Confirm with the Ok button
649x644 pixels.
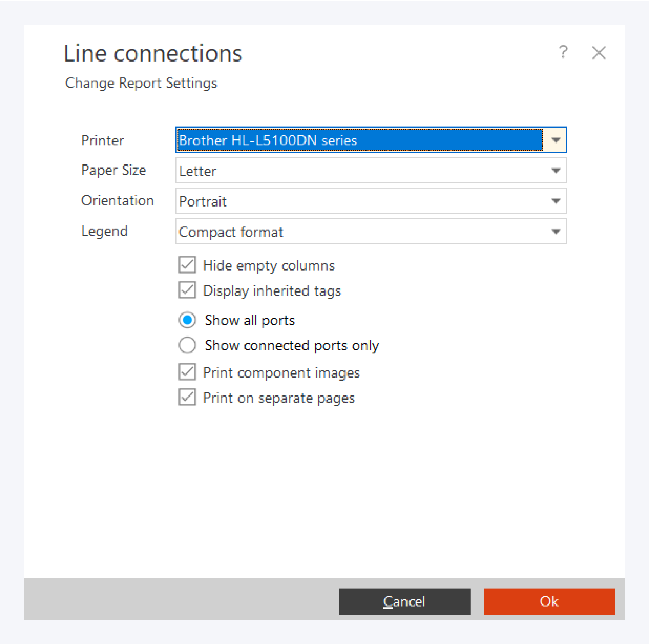pos(549,601)
